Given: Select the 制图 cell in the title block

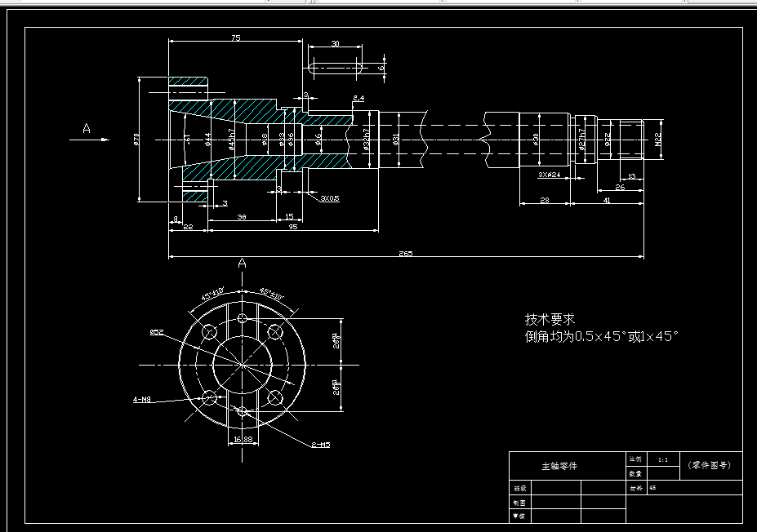Looking at the screenshot, I should click(519, 503).
